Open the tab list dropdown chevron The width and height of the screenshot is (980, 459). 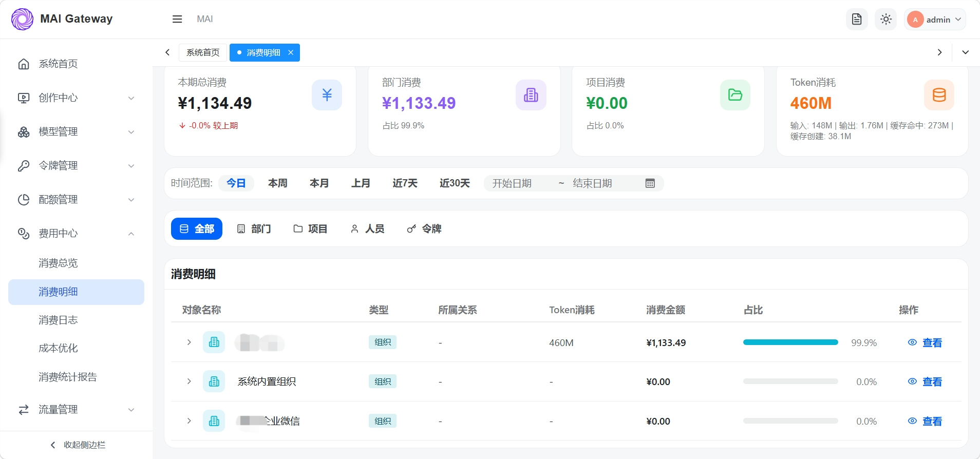tap(966, 52)
